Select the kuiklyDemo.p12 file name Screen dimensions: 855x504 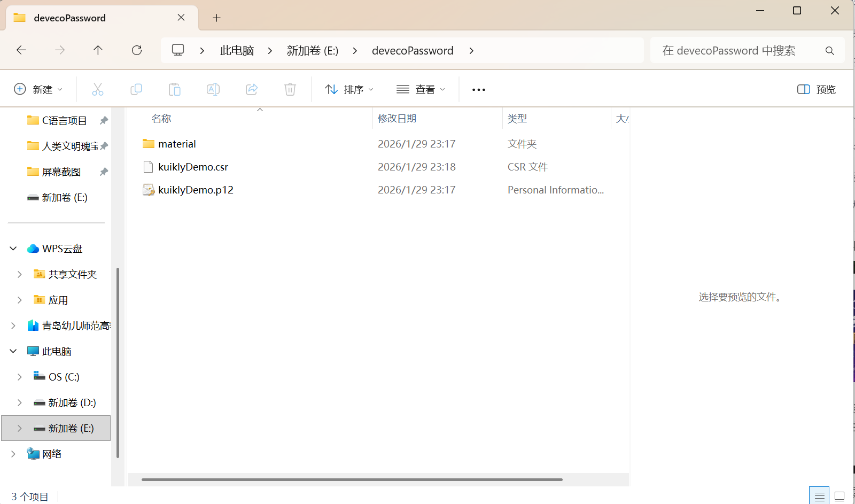tap(196, 190)
